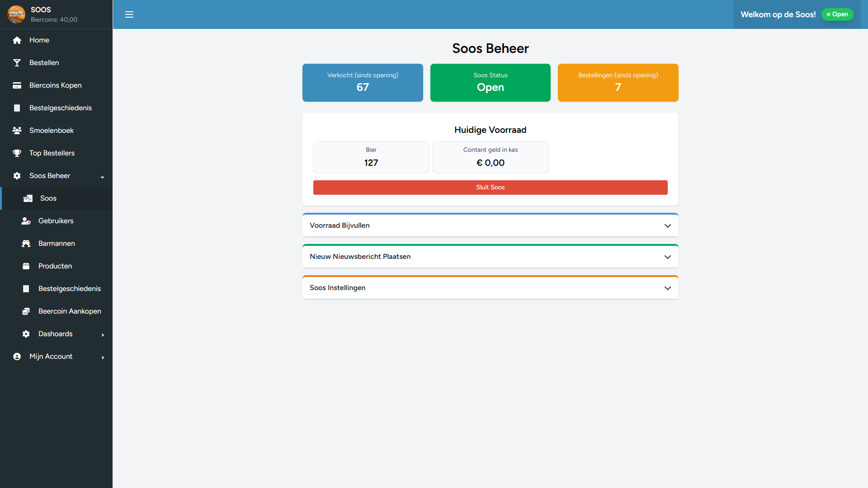Click the Smoelenboek people icon
The height and width of the screenshot is (488, 868).
17,131
